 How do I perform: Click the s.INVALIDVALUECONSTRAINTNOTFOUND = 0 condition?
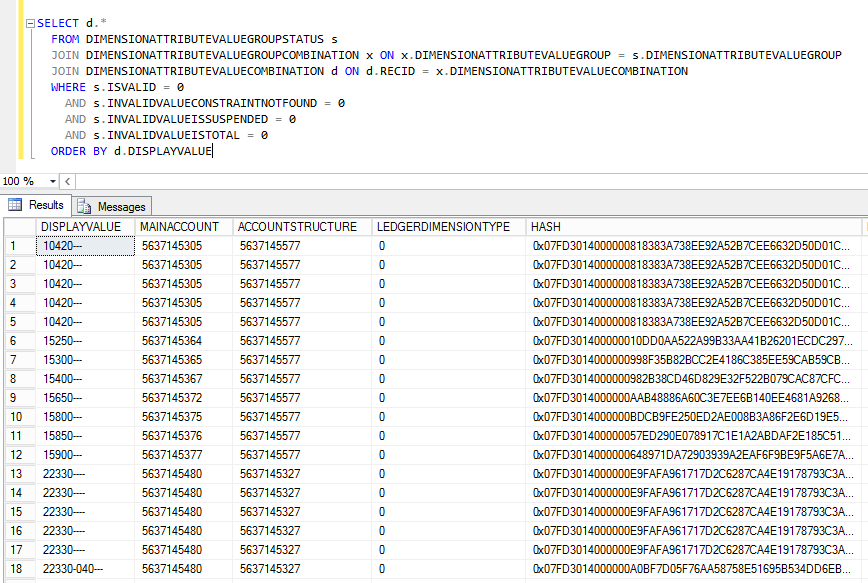pos(219,103)
